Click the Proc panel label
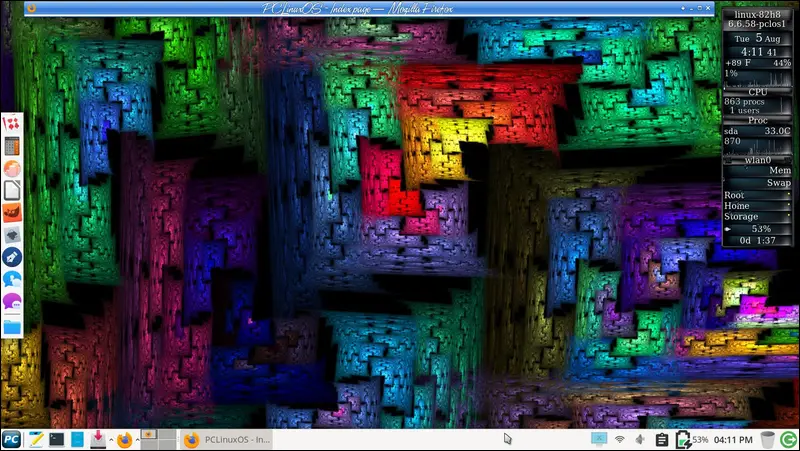 757,120
